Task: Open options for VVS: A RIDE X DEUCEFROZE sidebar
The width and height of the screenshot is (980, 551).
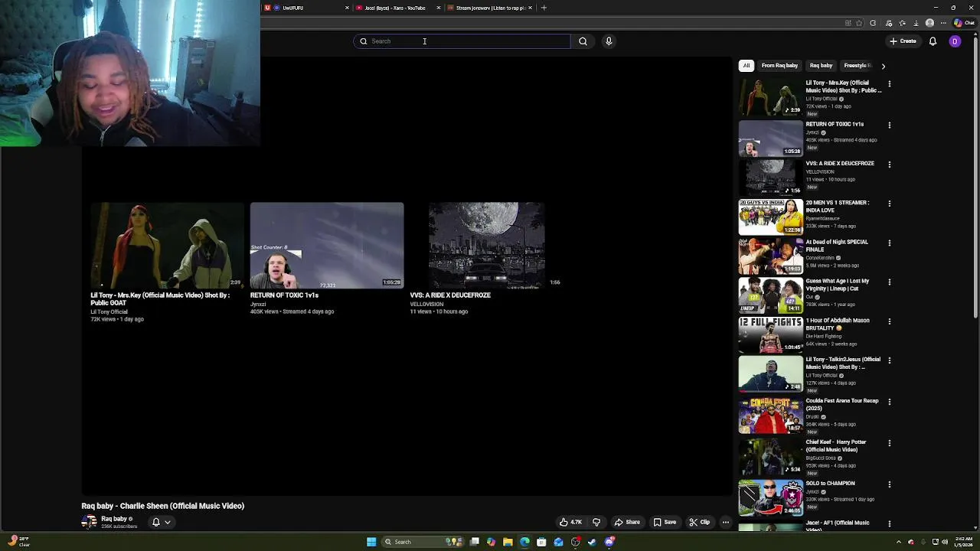Action: tap(889, 164)
